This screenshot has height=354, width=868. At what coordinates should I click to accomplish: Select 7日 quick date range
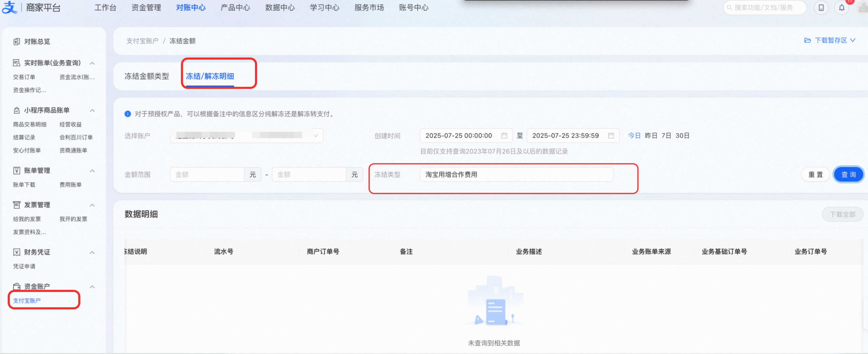tap(666, 136)
